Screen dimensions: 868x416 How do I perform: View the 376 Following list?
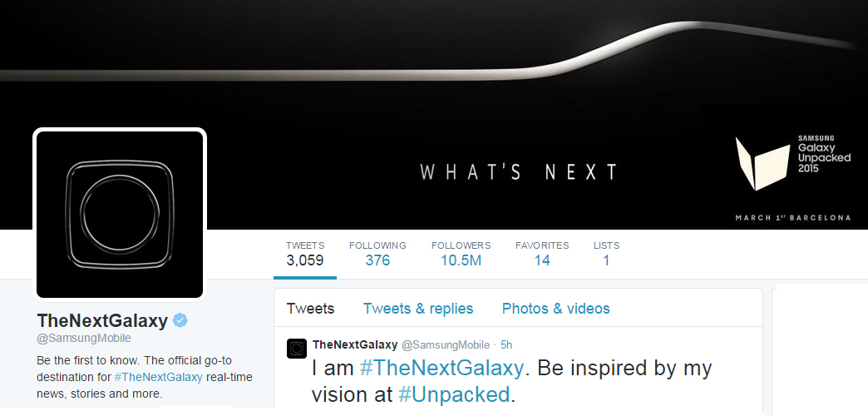(x=377, y=254)
